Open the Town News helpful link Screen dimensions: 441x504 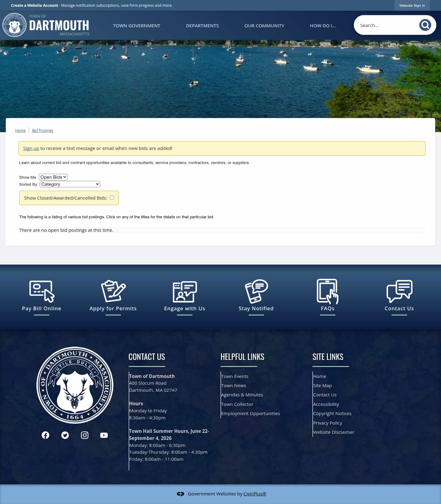pos(233,386)
